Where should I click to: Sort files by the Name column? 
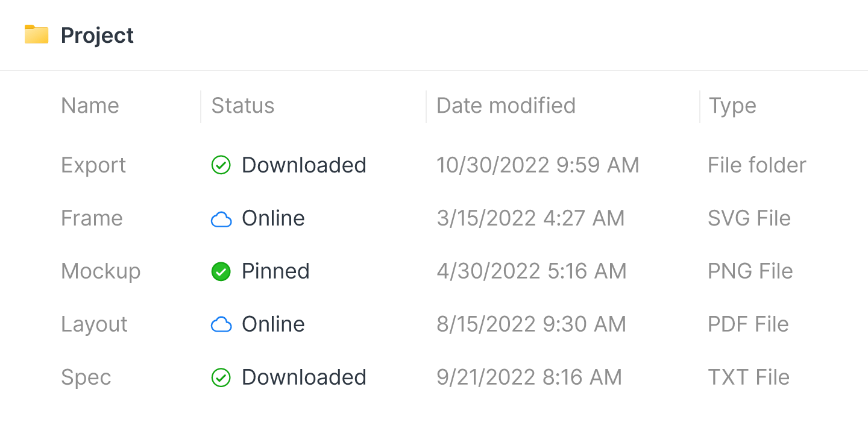(x=89, y=106)
